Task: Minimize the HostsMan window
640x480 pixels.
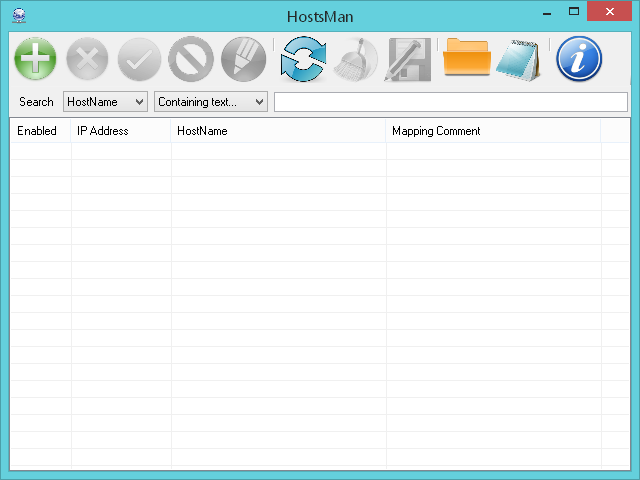Action: [547, 12]
